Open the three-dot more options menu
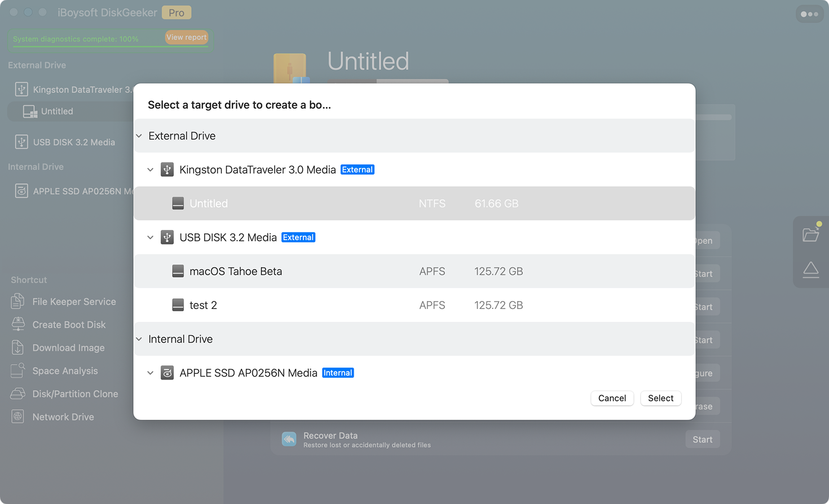The image size is (829, 504). 809,14
